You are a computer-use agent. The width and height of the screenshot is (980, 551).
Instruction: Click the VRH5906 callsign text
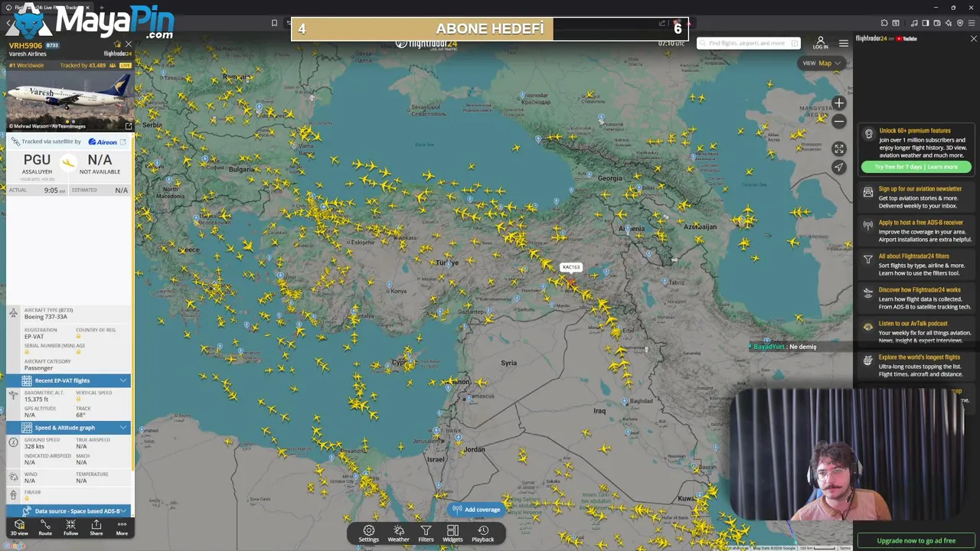(25, 46)
